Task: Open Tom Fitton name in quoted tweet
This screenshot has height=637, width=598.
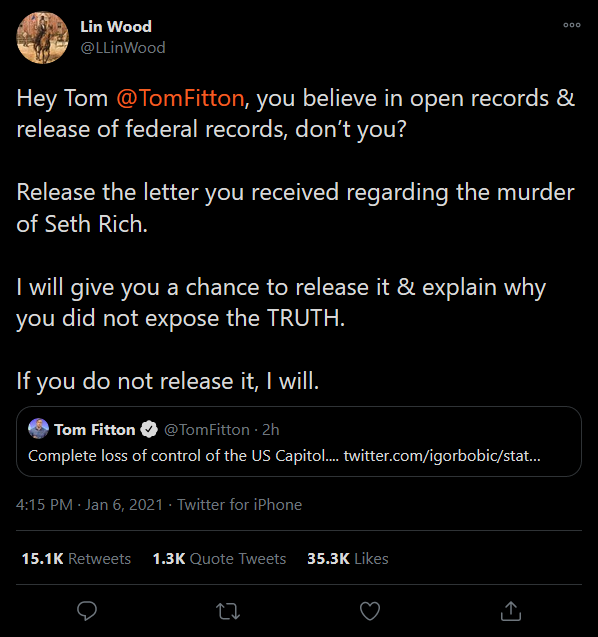Action: click(95, 430)
